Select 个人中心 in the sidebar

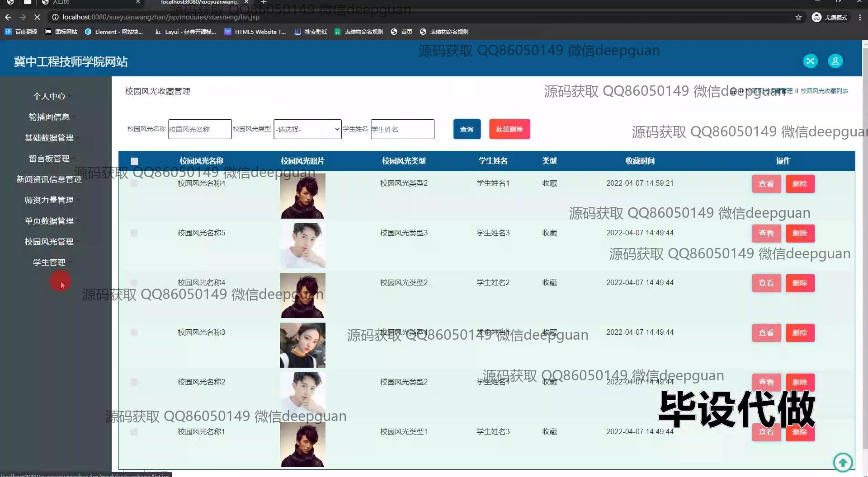(49, 96)
